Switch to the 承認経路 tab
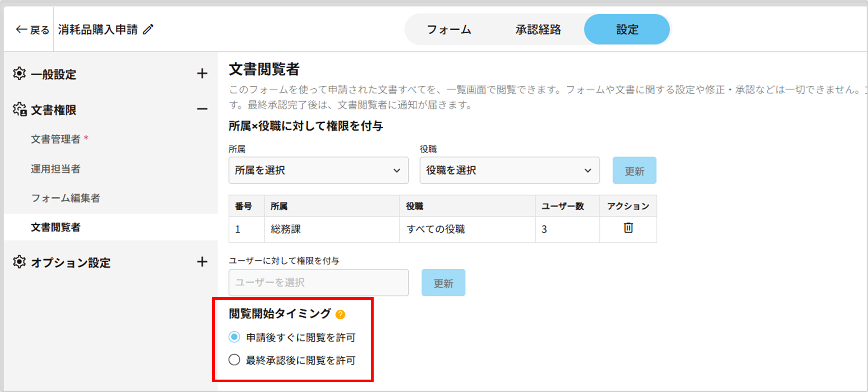 [538, 30]
